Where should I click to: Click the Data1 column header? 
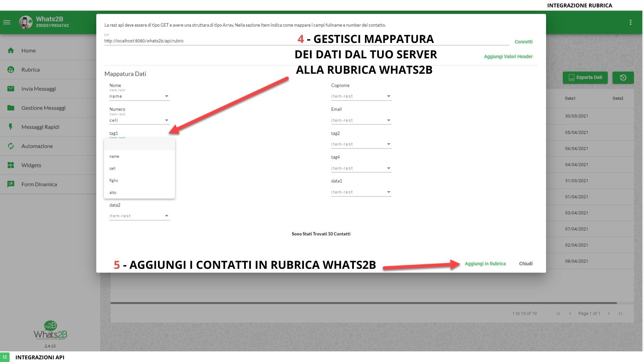pyautogui.click(x=570, y=99)
